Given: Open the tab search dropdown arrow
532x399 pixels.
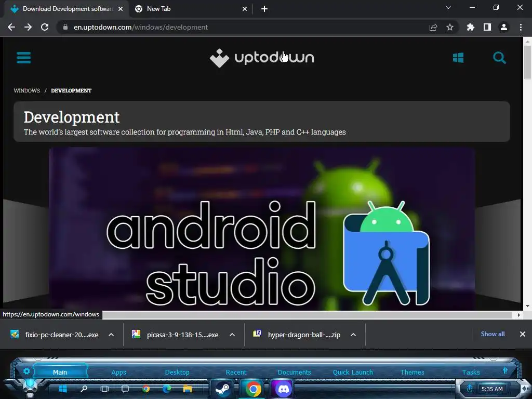Looking at the screenshot, I should click(448, 7).
